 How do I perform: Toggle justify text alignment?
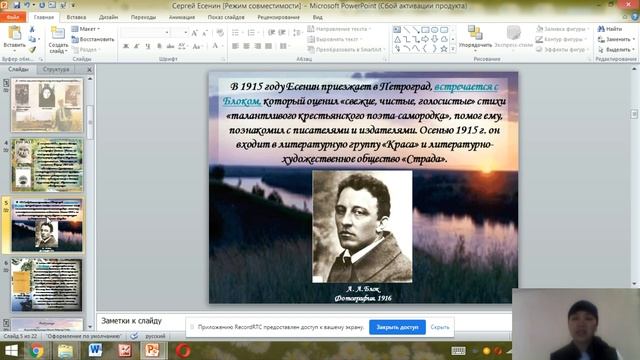[269, 46]
